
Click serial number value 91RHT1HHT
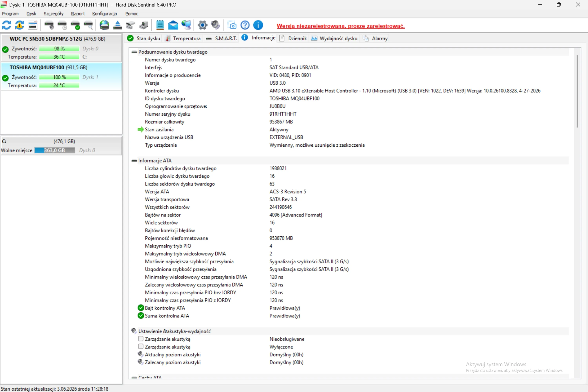click(283, 114)
